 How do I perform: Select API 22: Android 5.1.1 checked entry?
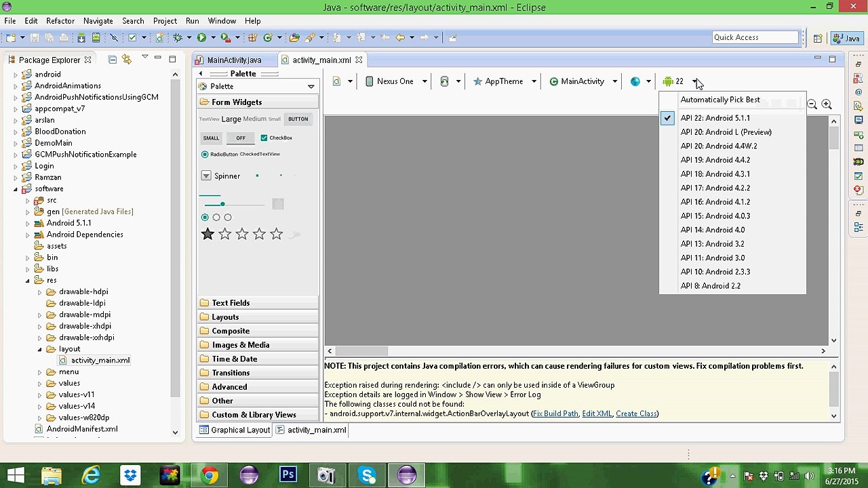(732, 118)
